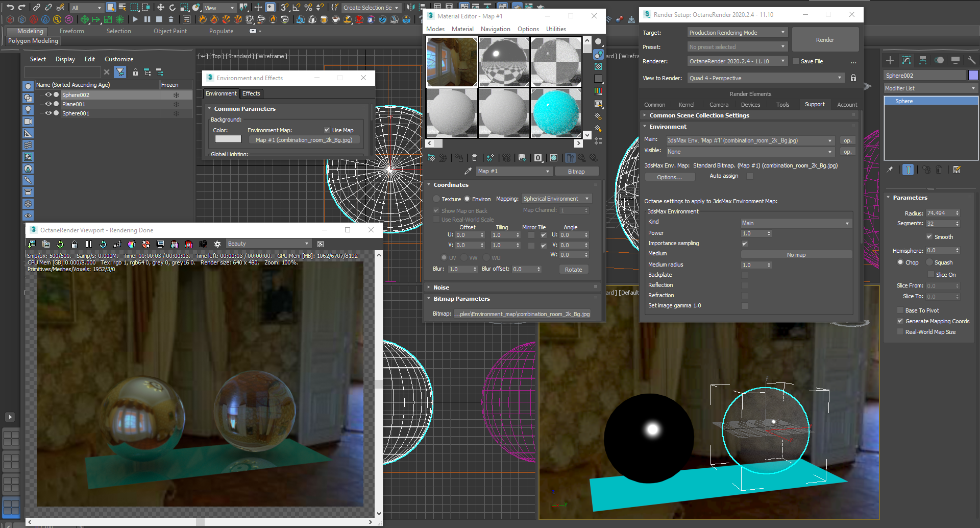
Task: Open the Utilities wrench command panel tab
Action: 971,60
